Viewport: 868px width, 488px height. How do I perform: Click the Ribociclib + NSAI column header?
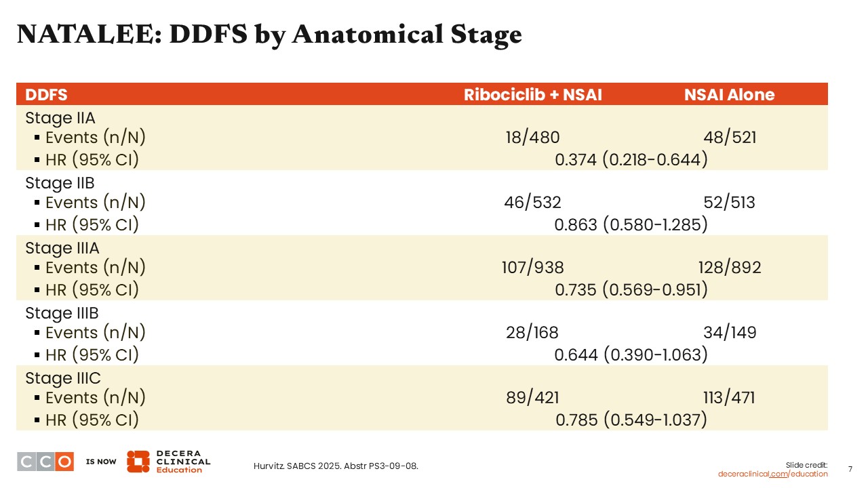tap(532, 94)
